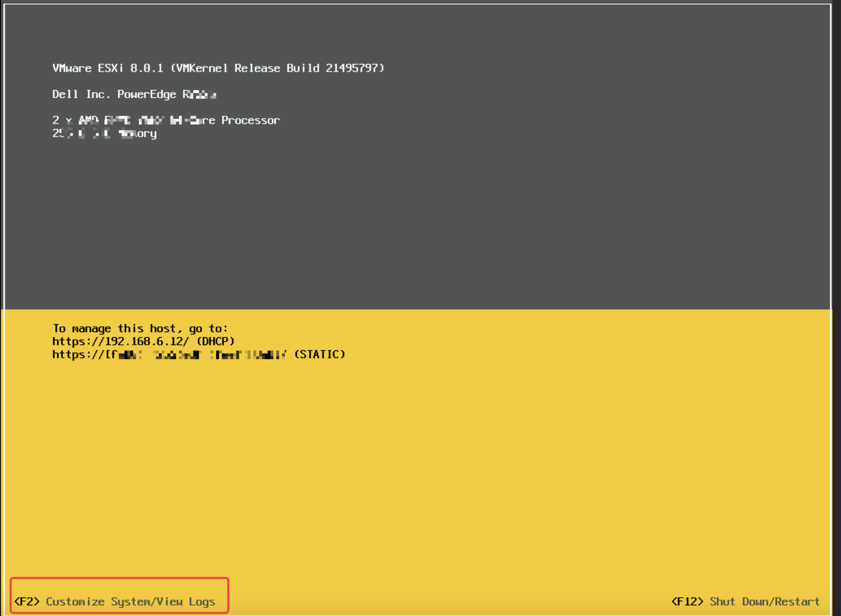Screen dimensions: 841x616
Task: Select F2 Customize System/View Logs option
Action: point(115,601)
